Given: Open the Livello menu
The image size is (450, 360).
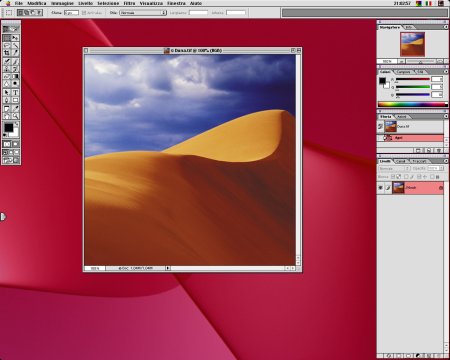Looking at the screenshot, I should [86, 3].
